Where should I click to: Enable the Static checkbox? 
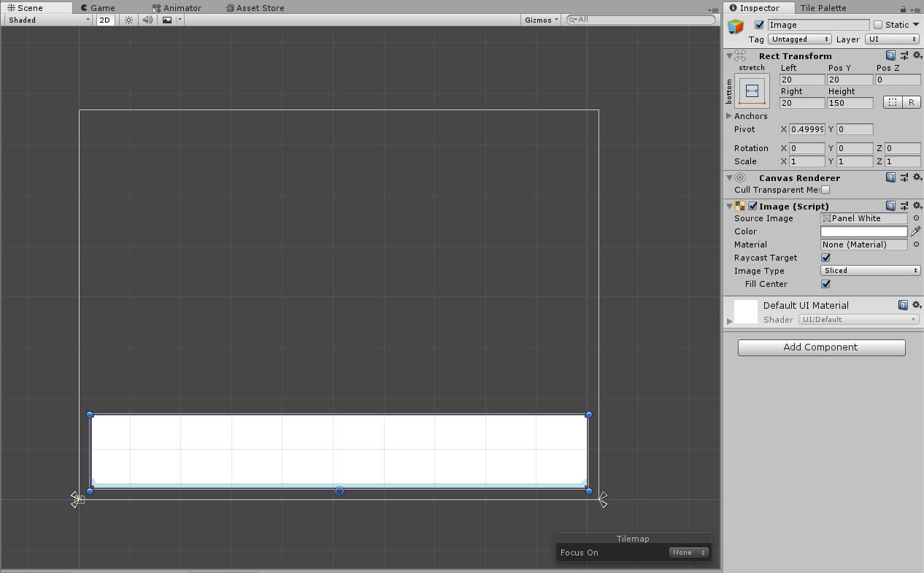point(878,25)
